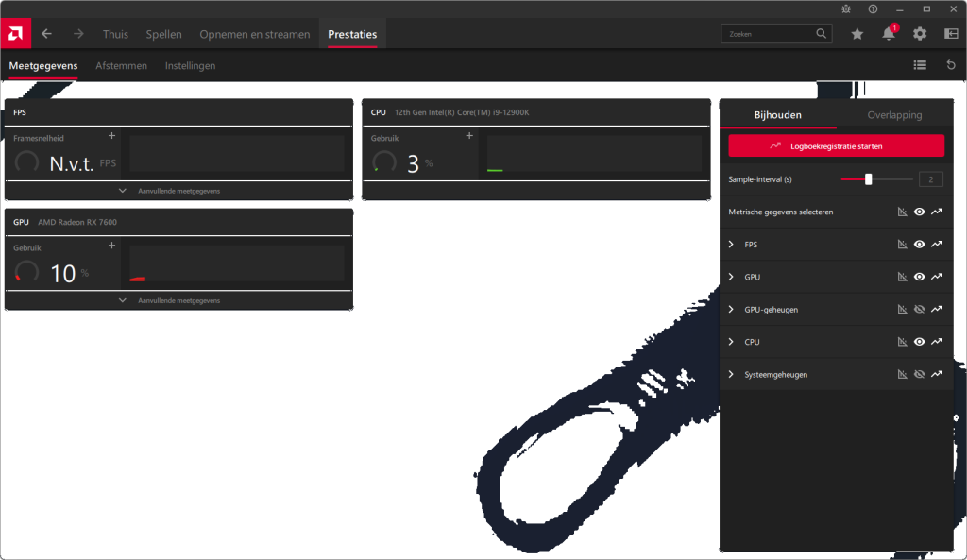The image size is (967, 560).
Task: Switch to the Overlapping tab
Action: click(894, 115)
